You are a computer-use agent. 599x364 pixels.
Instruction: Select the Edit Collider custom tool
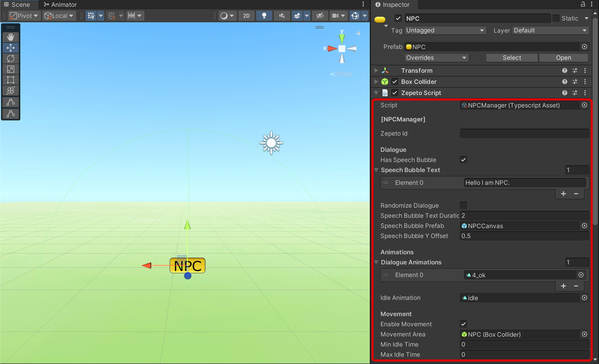(x=10, y=102)
